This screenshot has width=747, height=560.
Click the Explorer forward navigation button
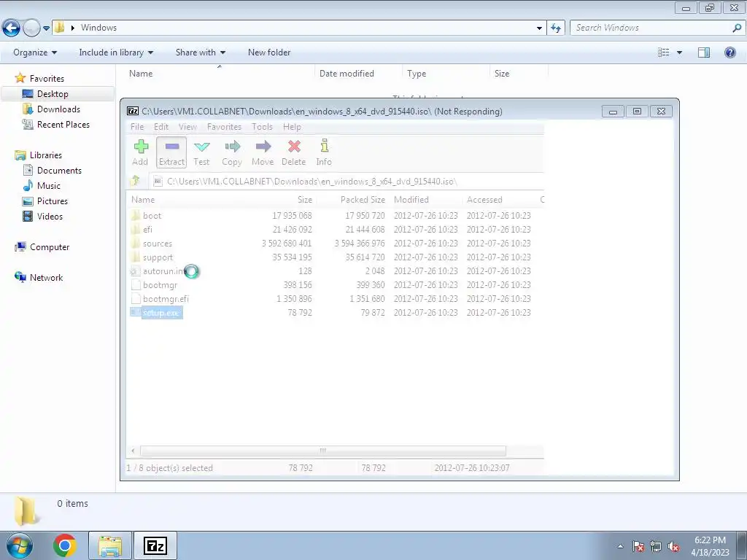(31, 28)
